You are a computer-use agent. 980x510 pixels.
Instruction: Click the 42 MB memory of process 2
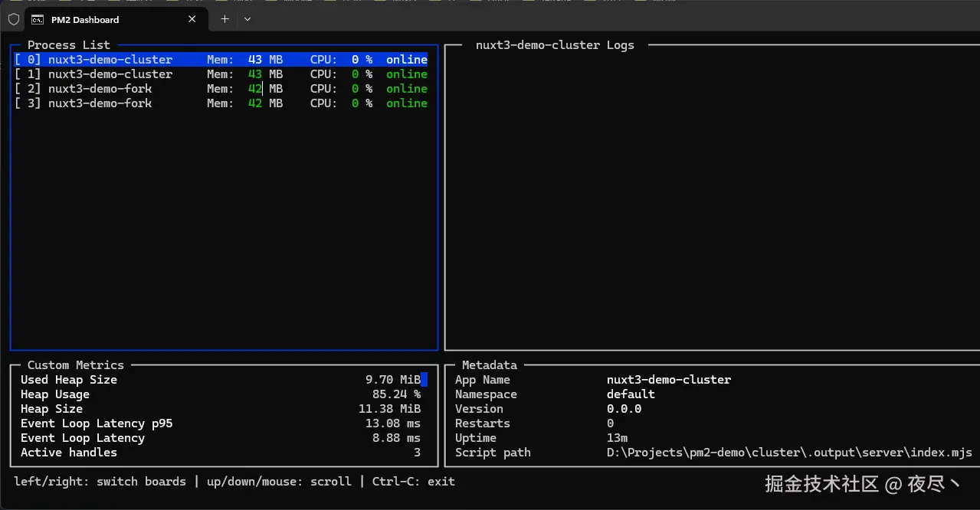point(265,89)
